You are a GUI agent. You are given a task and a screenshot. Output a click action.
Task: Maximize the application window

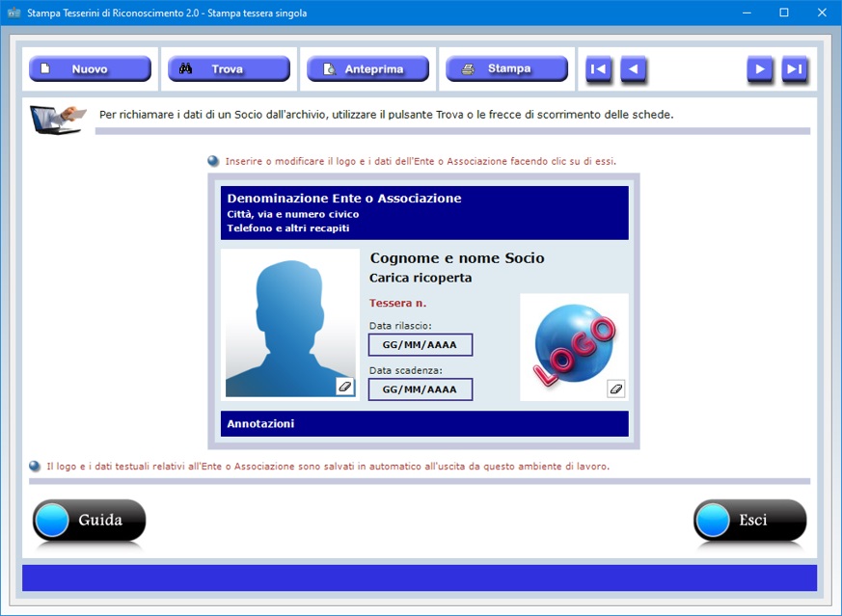[784, 13]
